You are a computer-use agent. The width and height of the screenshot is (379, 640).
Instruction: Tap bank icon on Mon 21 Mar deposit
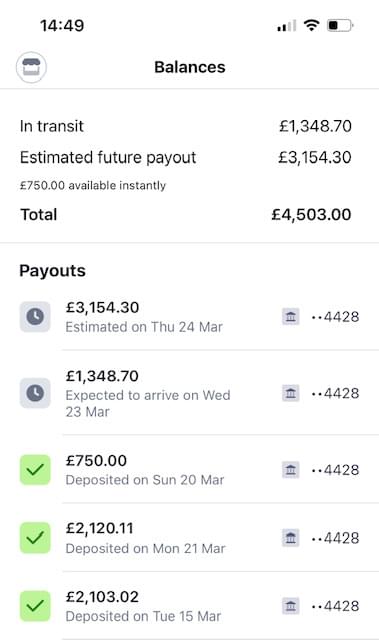(290, 538)
